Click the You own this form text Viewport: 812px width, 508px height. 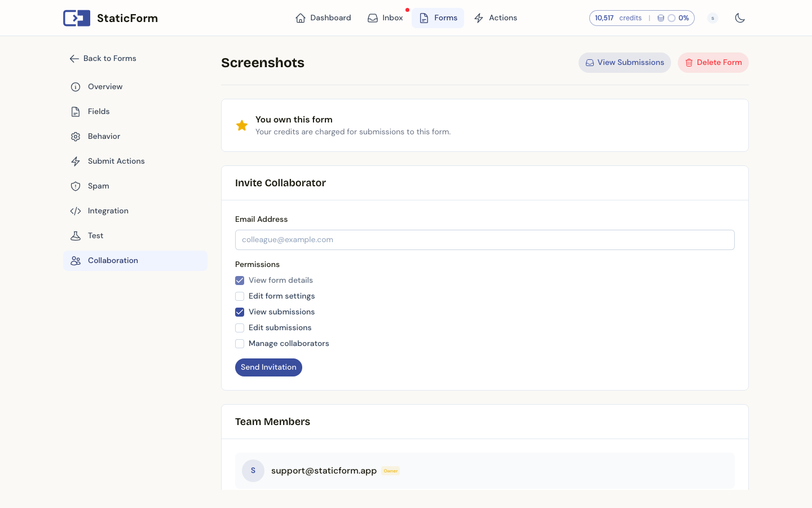click(x=294, y=120)
